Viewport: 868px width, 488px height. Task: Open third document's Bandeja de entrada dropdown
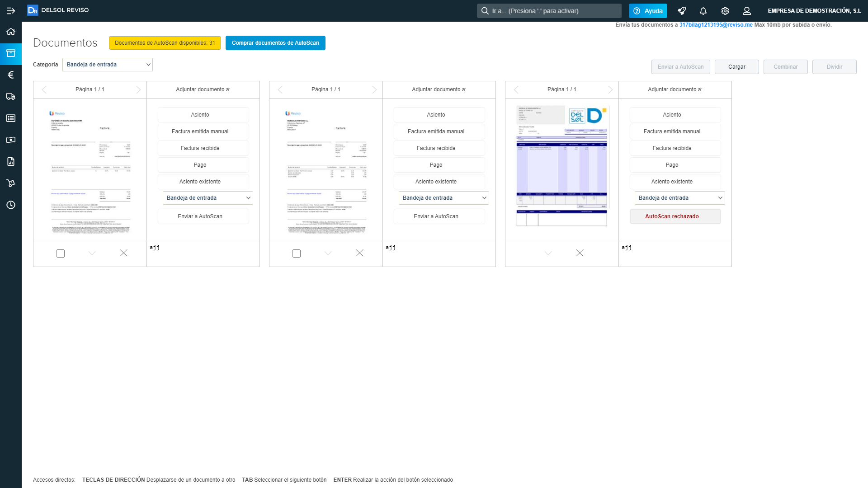(679, 198)
